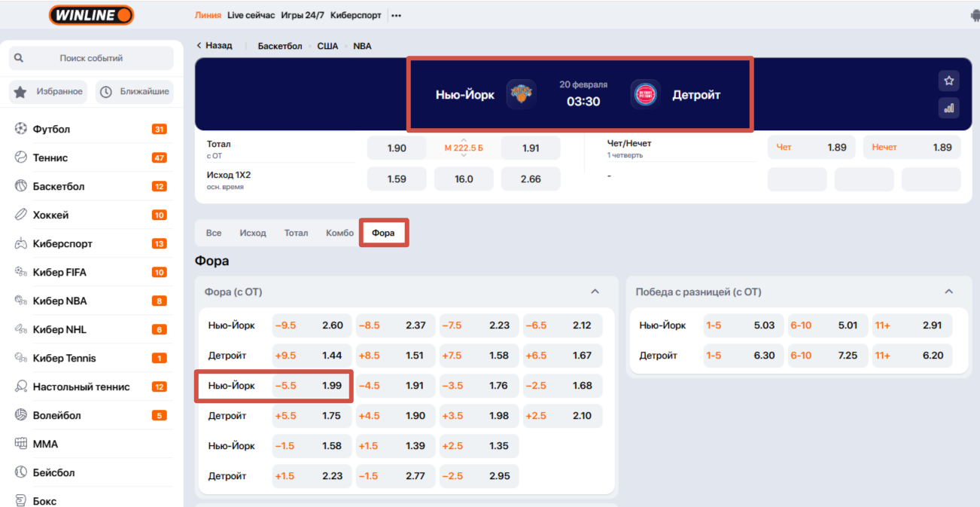The width and height of the screenshot is (980, 507).
Task: Click the Кибер Tennis icon
Action: coord(21,358)
